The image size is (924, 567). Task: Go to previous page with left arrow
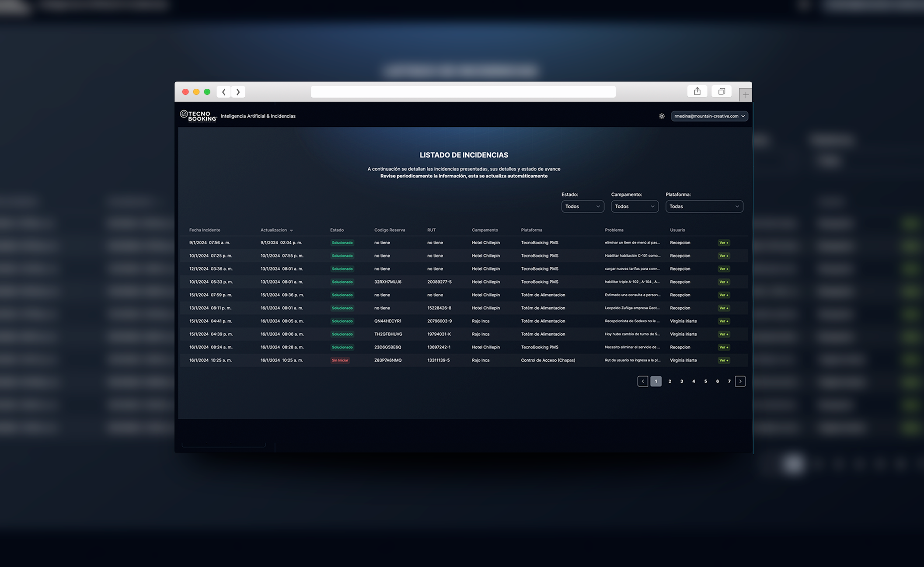(642, 381)
